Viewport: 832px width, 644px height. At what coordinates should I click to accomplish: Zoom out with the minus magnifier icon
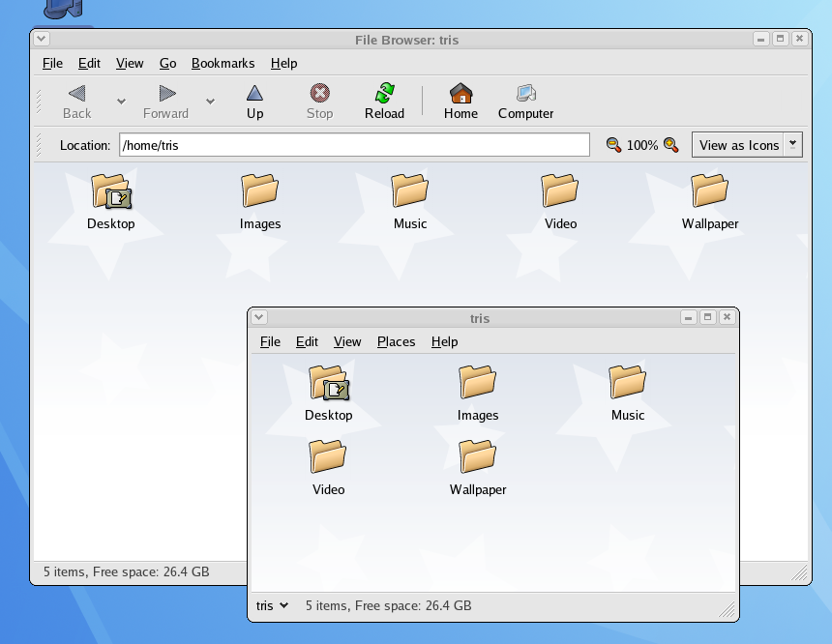click(x=613, y=145)
